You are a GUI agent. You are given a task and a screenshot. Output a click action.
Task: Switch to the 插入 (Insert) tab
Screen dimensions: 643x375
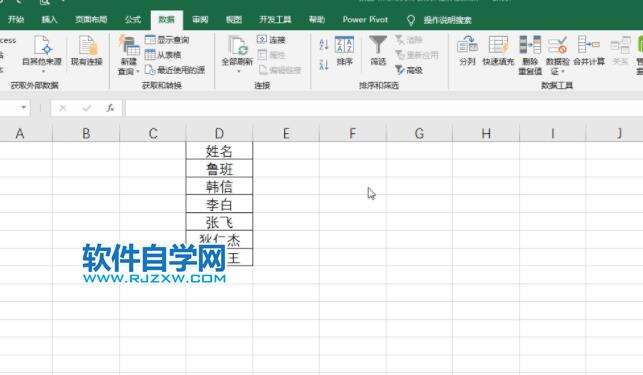(x=49, y=19)
